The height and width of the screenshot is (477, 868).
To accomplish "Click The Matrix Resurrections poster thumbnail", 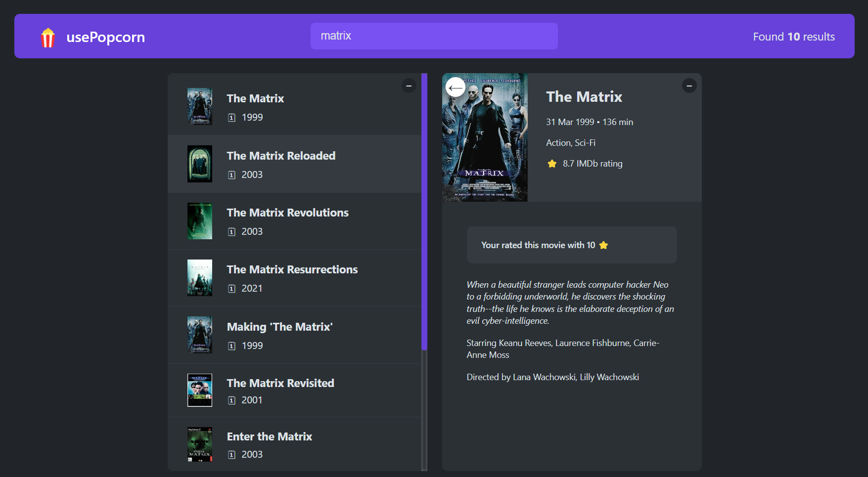I will (200, 278).
